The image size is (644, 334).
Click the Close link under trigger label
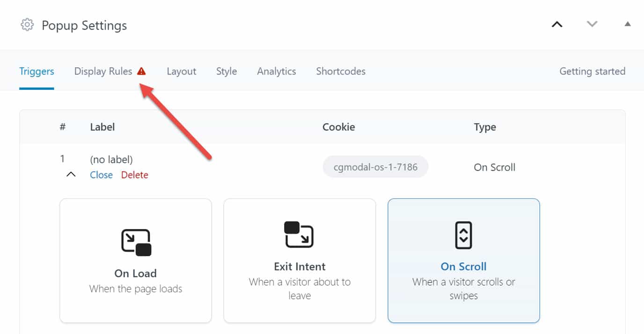coord(102,175)
